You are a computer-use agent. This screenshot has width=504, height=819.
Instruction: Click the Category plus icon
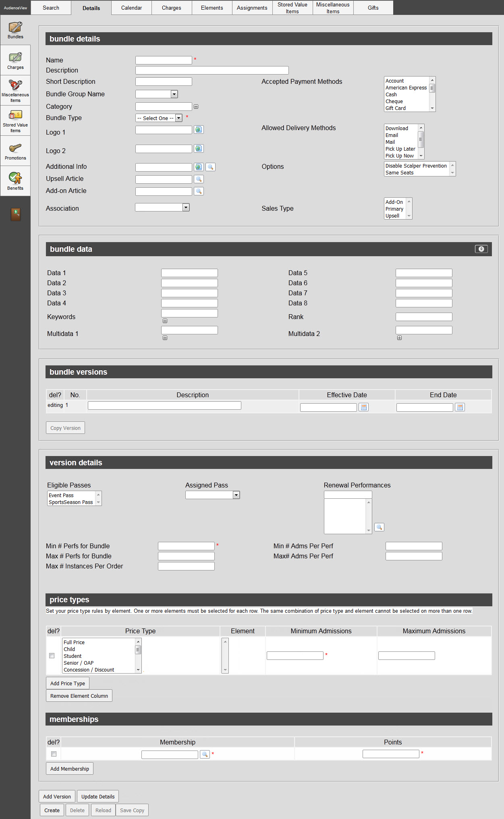196,107
